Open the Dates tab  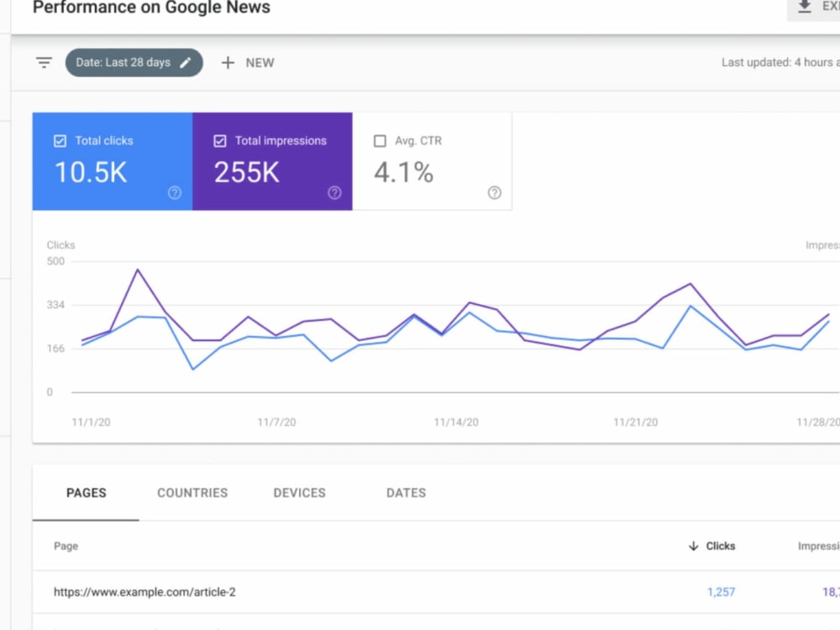[406, 493]
